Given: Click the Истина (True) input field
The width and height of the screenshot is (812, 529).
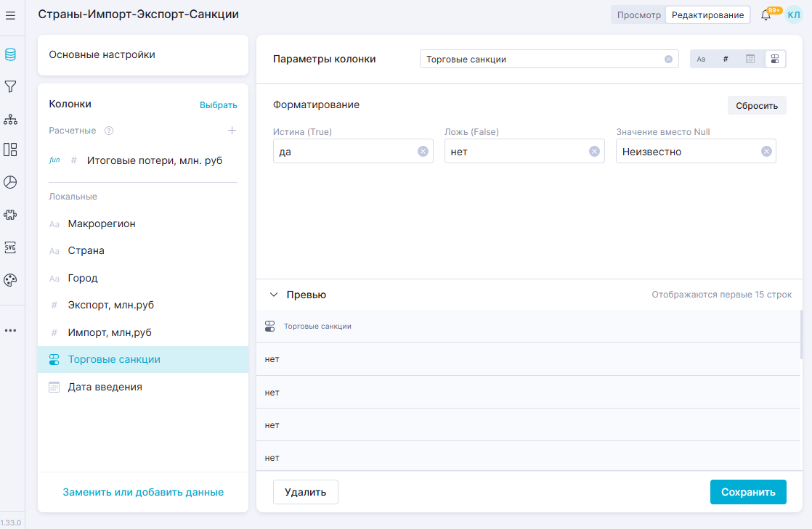Looking at the screenshot, I should (344, 151).
